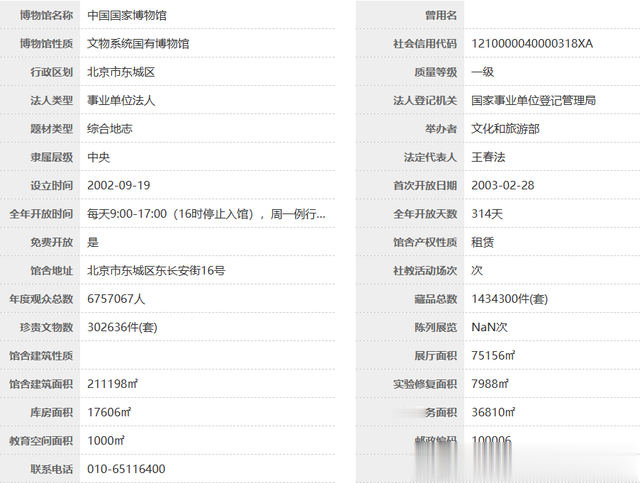Click the 设立时间 label
The height and width of the screenshot is (483, 640).
[52, 185]
